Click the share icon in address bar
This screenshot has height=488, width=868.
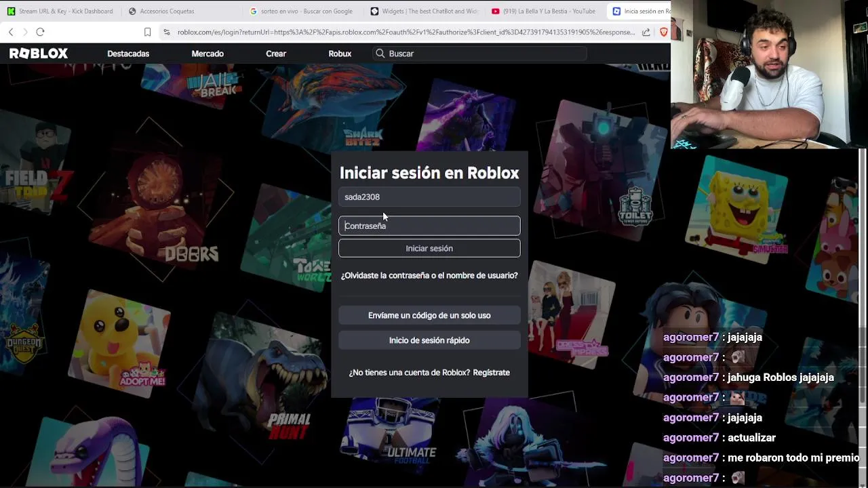[x=646, y=32]
